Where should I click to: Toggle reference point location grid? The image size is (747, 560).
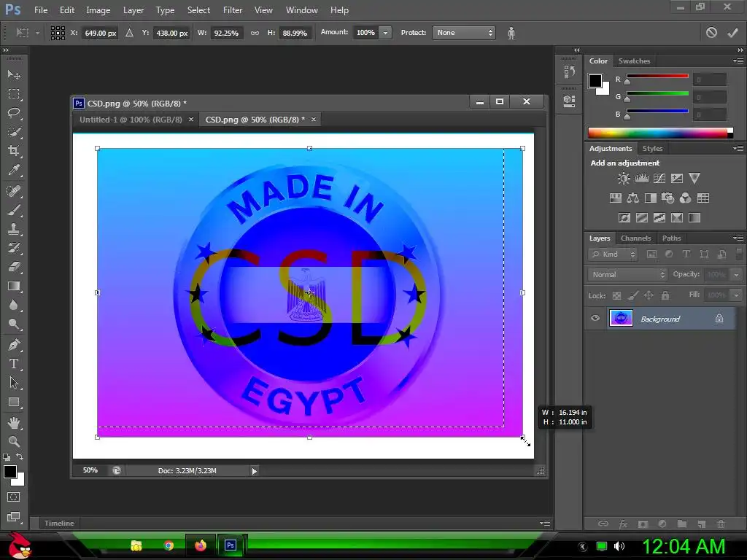point(58,33)
